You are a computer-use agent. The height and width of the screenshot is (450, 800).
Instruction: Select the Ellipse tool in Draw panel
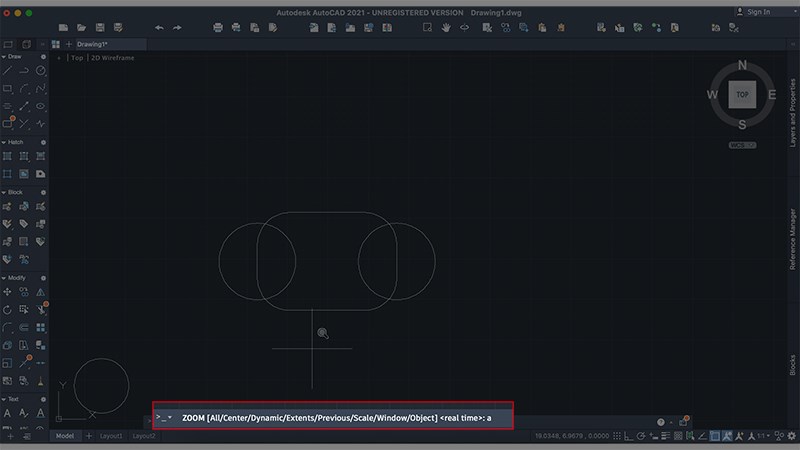pyautogui.click(x=41, y=106)
